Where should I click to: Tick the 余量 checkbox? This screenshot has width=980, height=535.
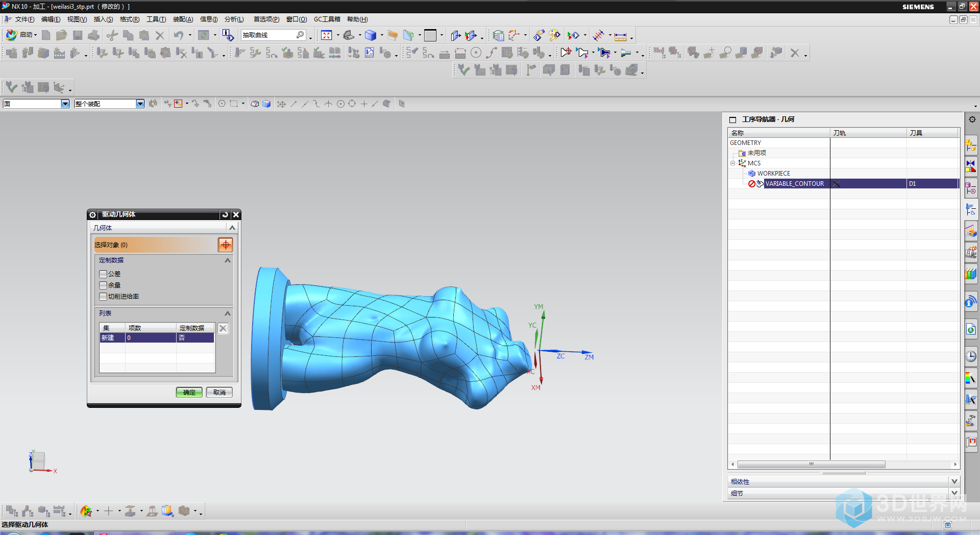[x=103, y=285]
